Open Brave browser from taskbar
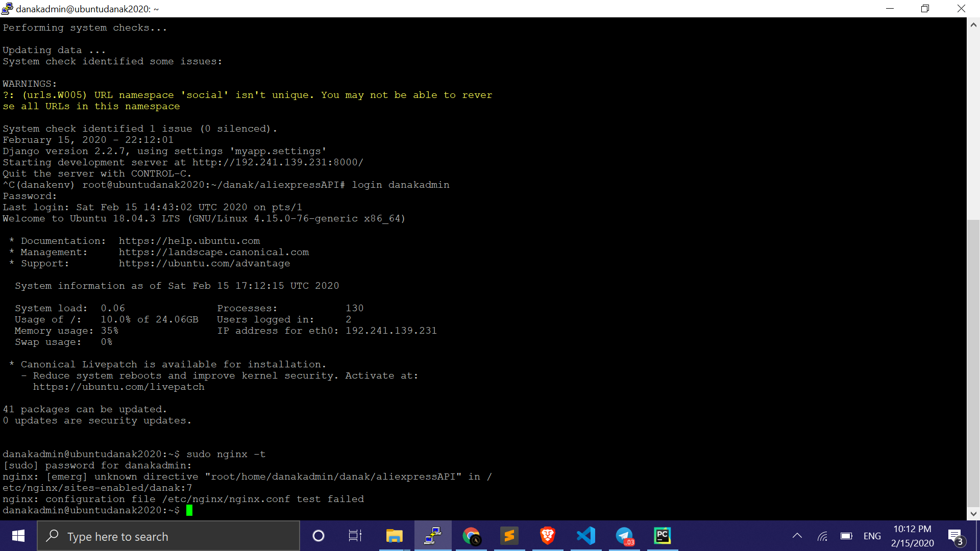Viewport: 980px width, 551px height. (x=548, y=536)
